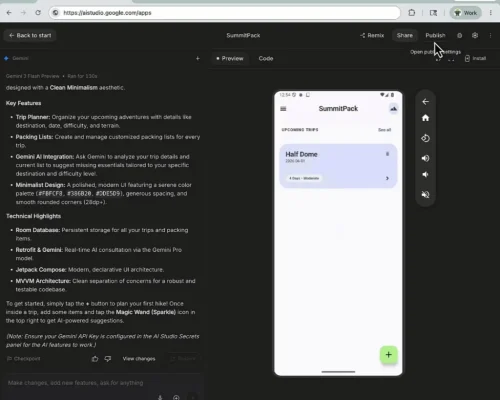Screen dimensions: 500x400
Task: Click the Publish button
Action: 435,35
